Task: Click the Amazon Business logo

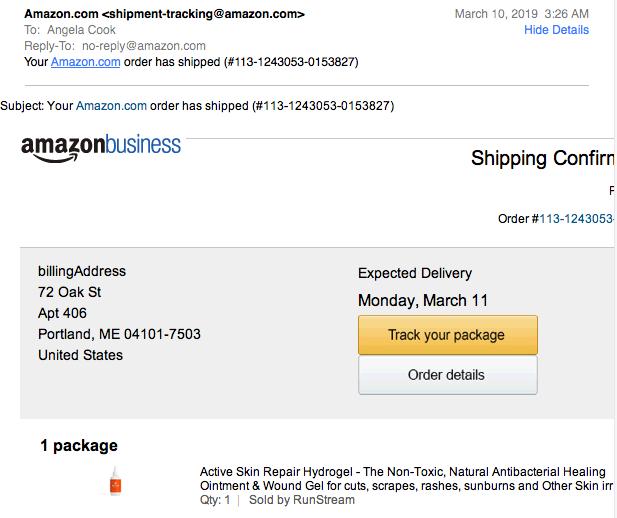Action: 101,148
